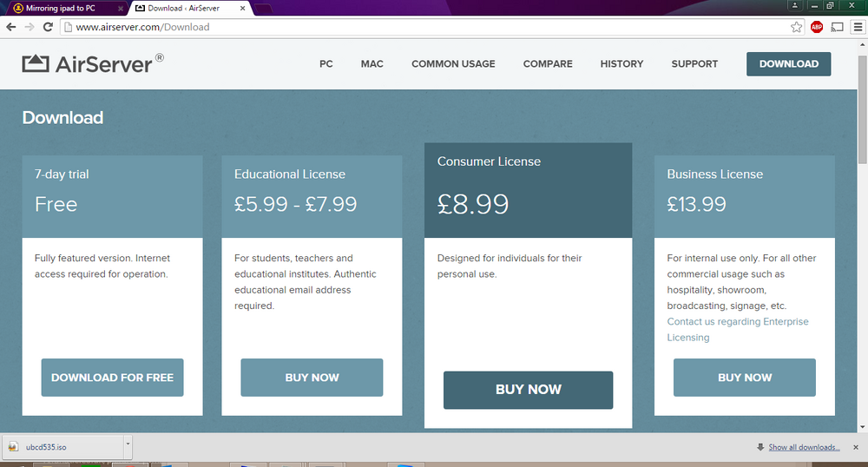Click the Download page heading
This screenshot has width=868, height=467.
click(x=62, y=117)
